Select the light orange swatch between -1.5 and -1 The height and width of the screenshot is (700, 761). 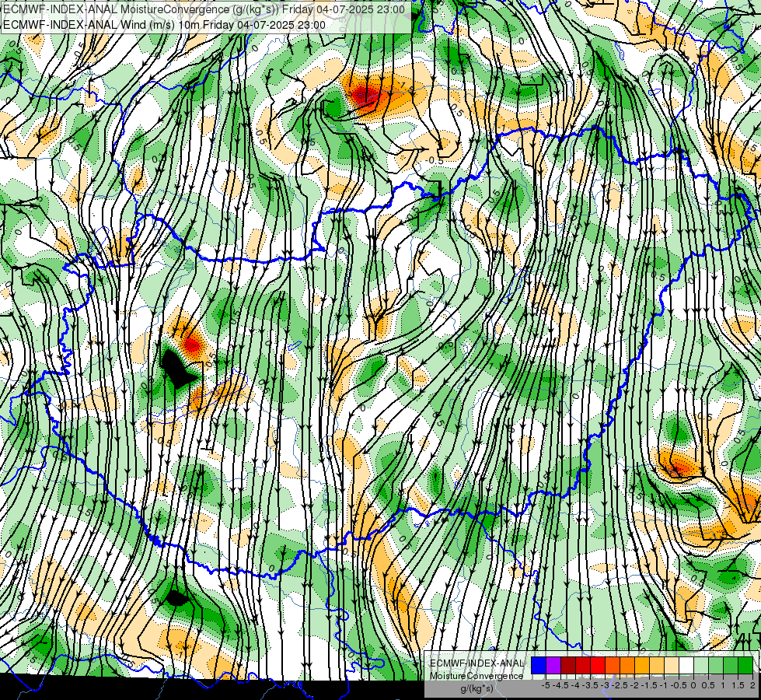pyautogui.click(x=657, y=666)
